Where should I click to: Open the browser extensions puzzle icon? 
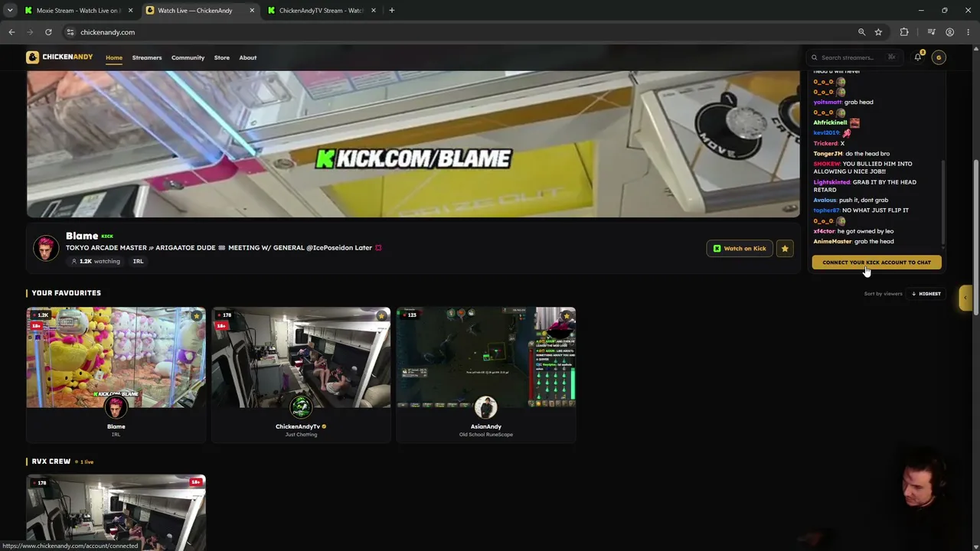(904, 32)
